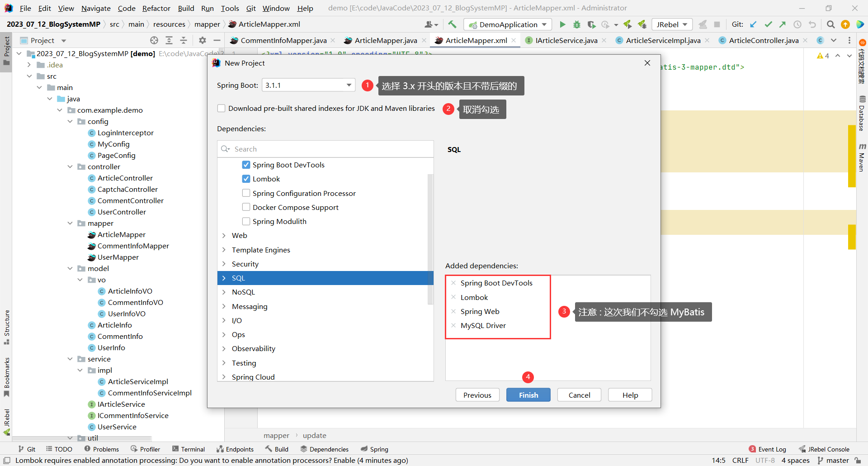Viewport: 868px width, 466px height.
Task: Select opened file target icon in Project panel
Action: [154, 40]
